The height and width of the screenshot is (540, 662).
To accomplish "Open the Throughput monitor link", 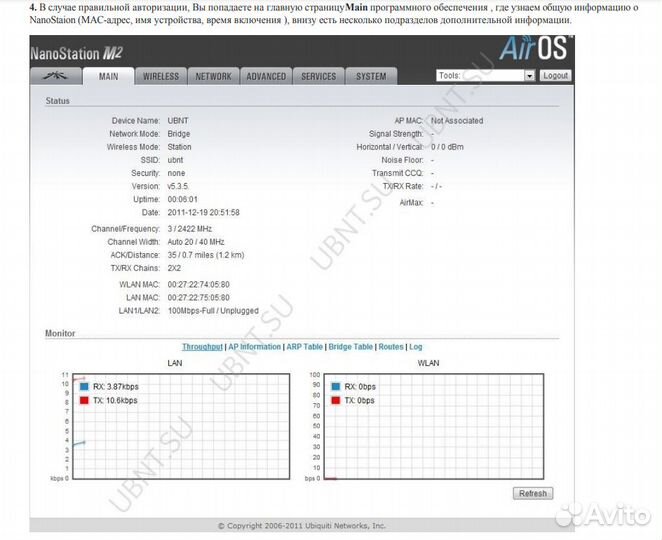I will [202, 347].
